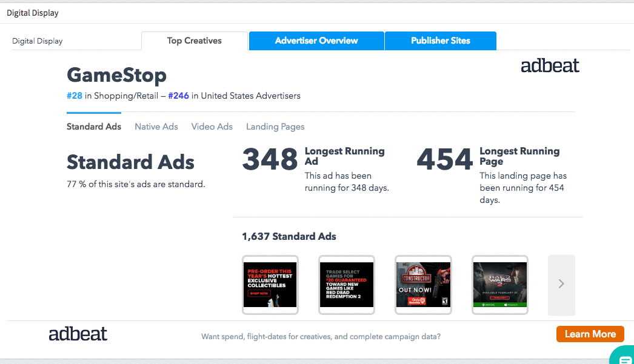Click the Digital Display window title
The height and width of the screenshot is (364, 634).
coord(33,13)
